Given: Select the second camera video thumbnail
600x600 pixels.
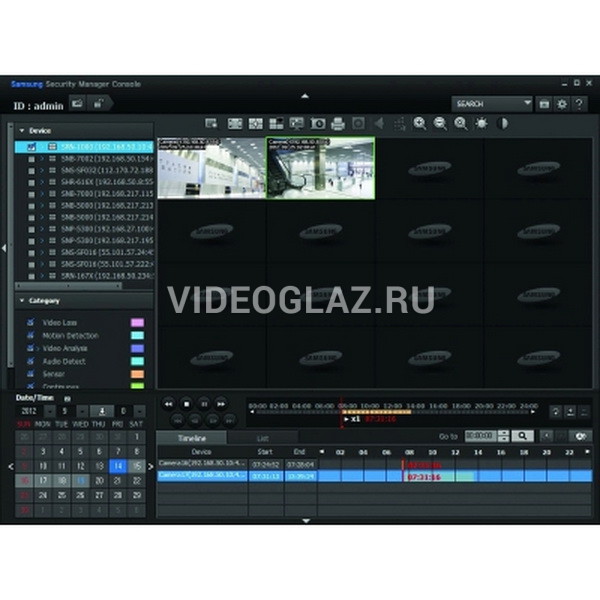Looking at the screenshot, I should click(x=320, y=168).
